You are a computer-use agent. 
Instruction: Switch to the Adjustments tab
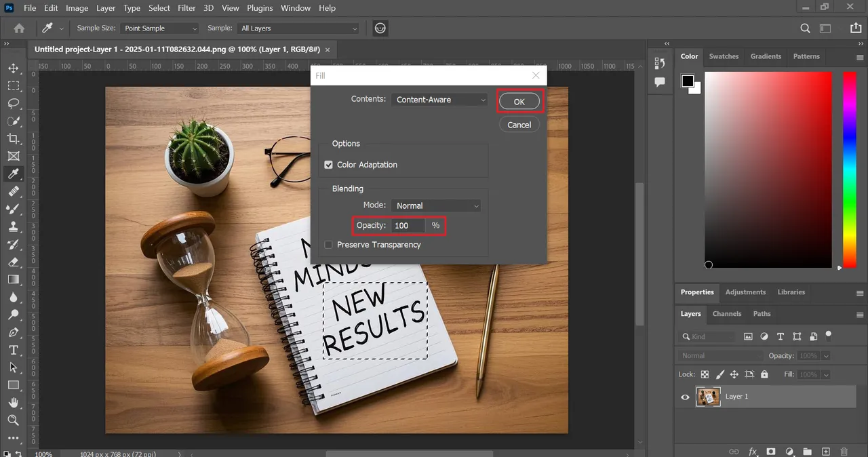coord(745,292)
